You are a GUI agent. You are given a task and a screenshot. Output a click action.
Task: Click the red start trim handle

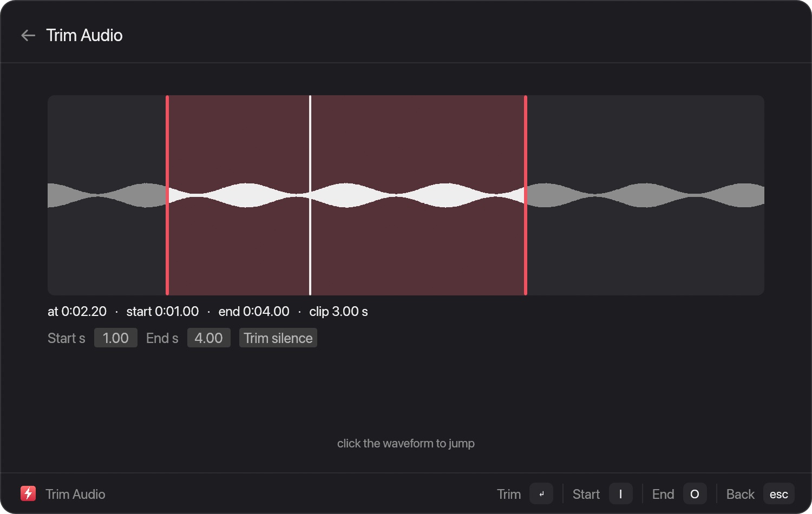pyautogui.click(x=167, y=195)
